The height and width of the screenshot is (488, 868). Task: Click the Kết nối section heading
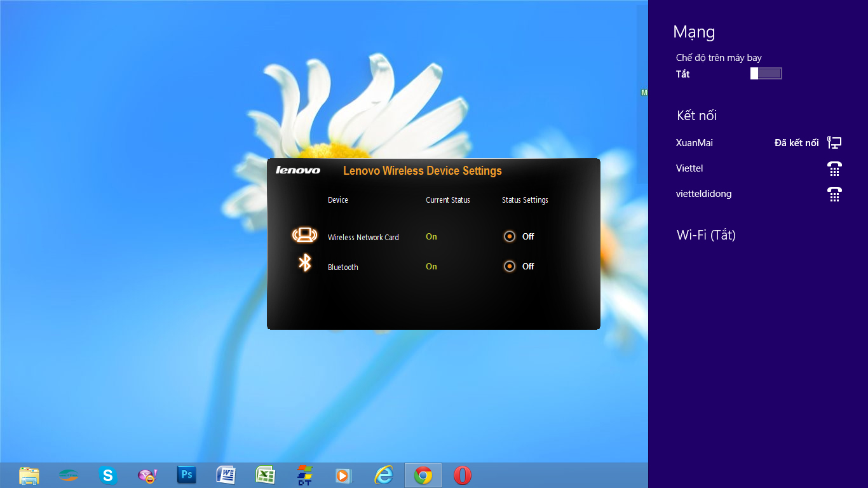(x=697, y=116)
